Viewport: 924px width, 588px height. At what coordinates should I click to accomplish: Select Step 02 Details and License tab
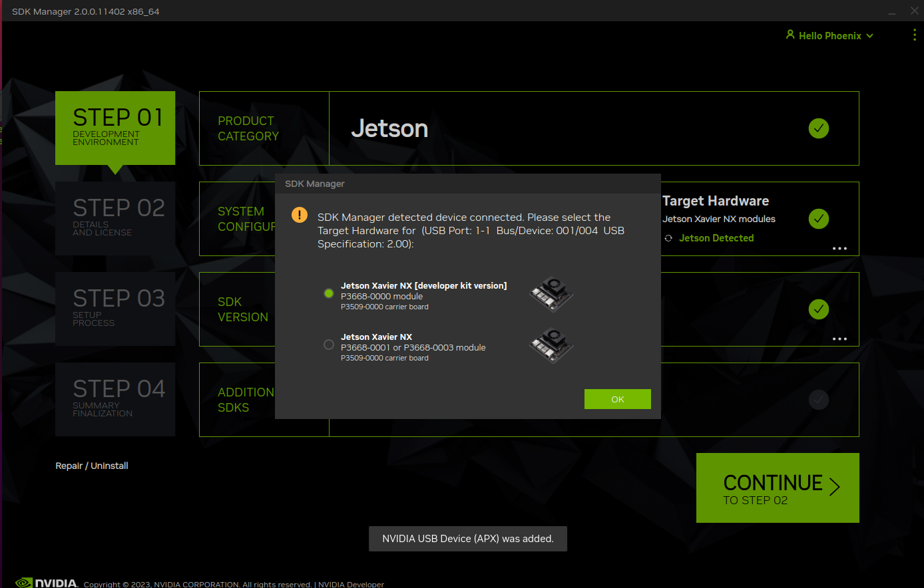click(115, 218)
